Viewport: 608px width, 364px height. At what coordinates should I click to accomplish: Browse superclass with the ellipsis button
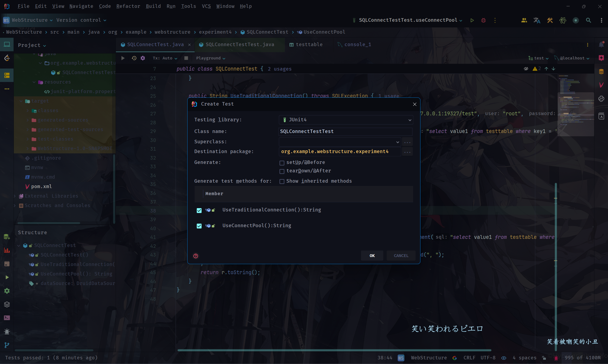click(407, 142)
